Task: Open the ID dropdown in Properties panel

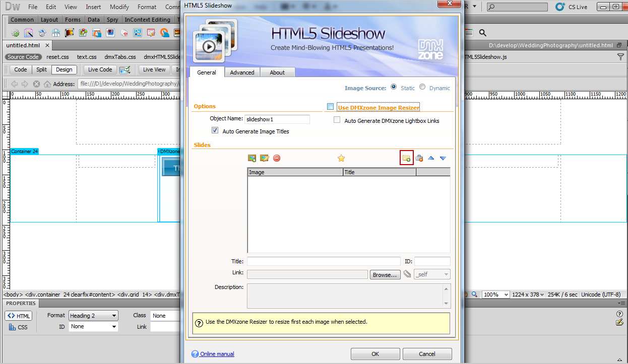Action: click(93, 327)
